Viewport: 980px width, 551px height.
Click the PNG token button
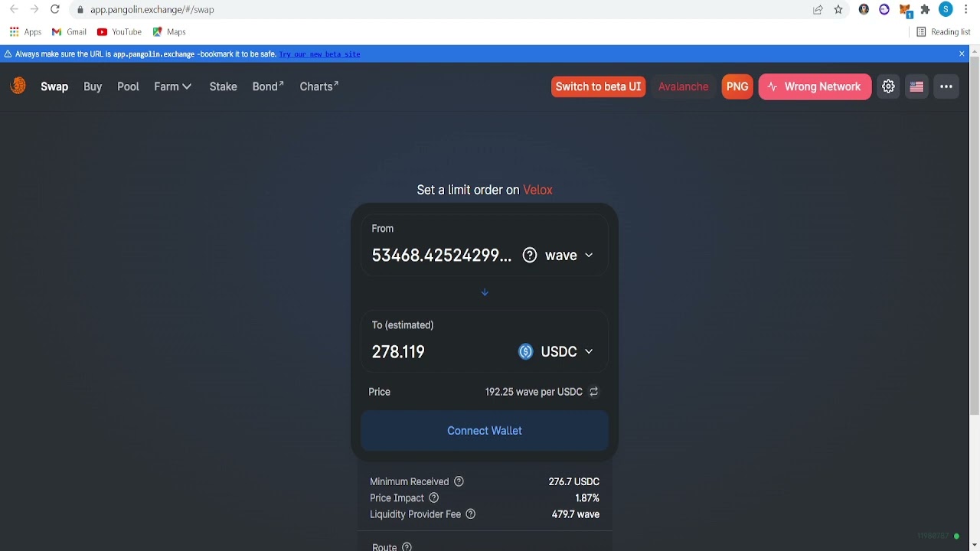[x=737, y=86]
